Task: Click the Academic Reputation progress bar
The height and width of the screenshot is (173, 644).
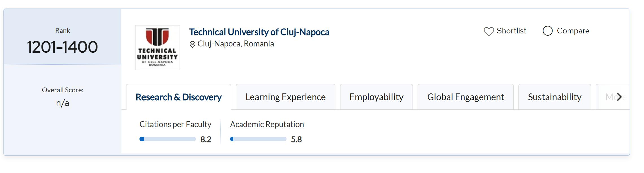Action: [x=258, y=139]
